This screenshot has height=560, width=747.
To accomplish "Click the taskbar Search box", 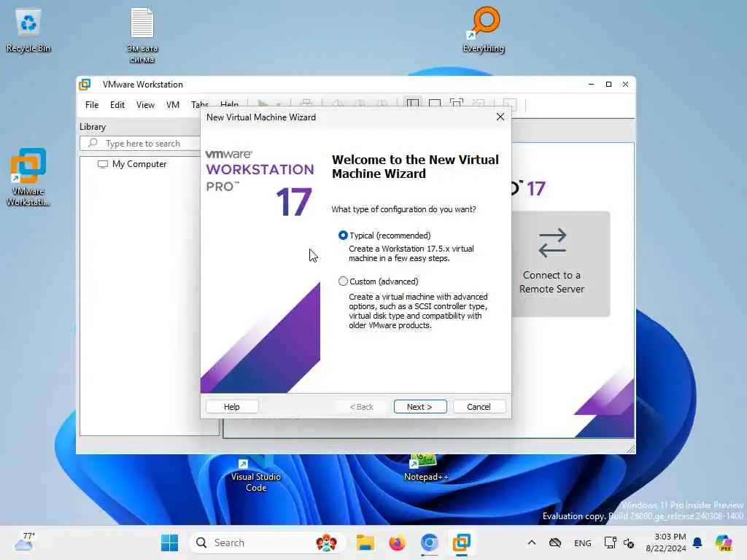I will click(267, 542).
